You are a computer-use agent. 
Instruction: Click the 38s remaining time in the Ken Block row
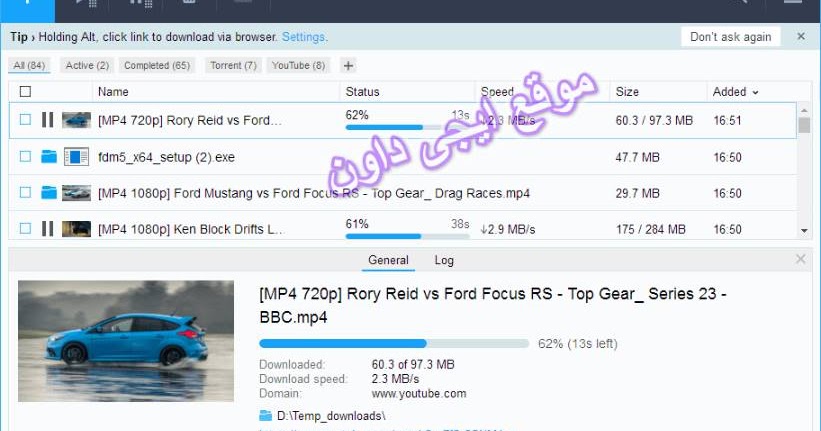point(460,224)
